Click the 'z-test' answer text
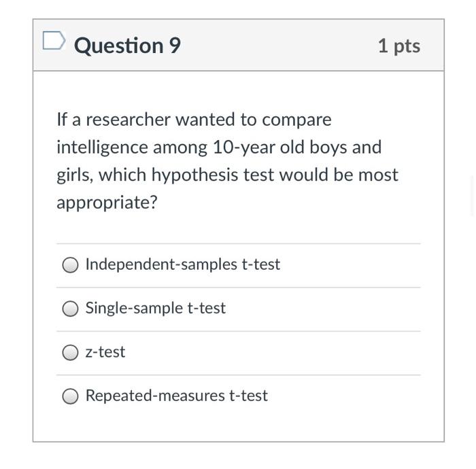 pos(105,352)
